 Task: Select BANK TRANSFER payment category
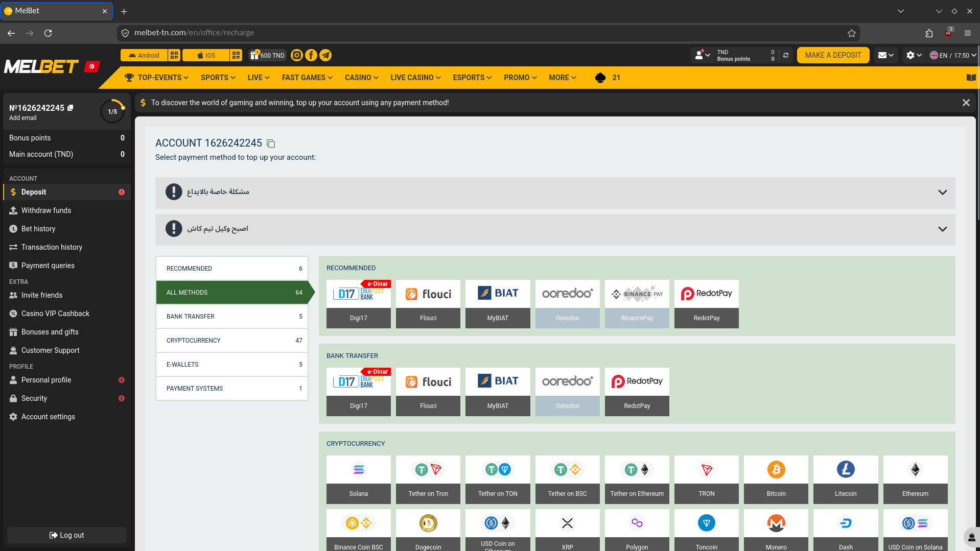(x=232, y=317)
